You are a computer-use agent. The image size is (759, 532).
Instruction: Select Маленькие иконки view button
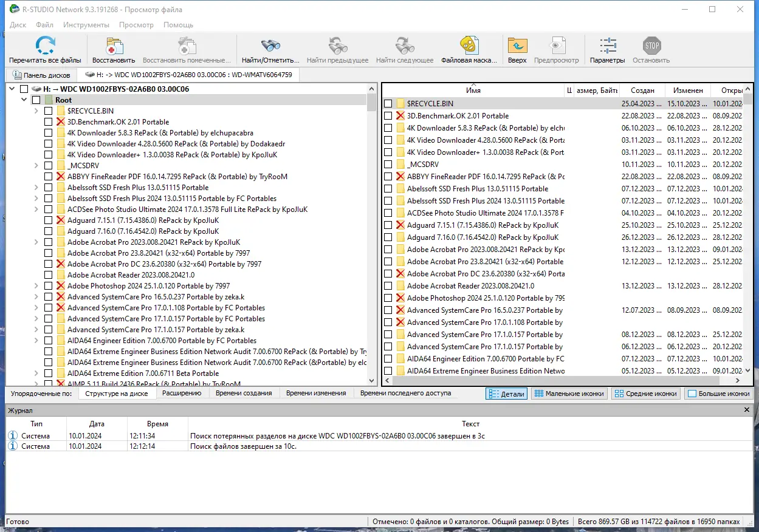pos(569,394)
